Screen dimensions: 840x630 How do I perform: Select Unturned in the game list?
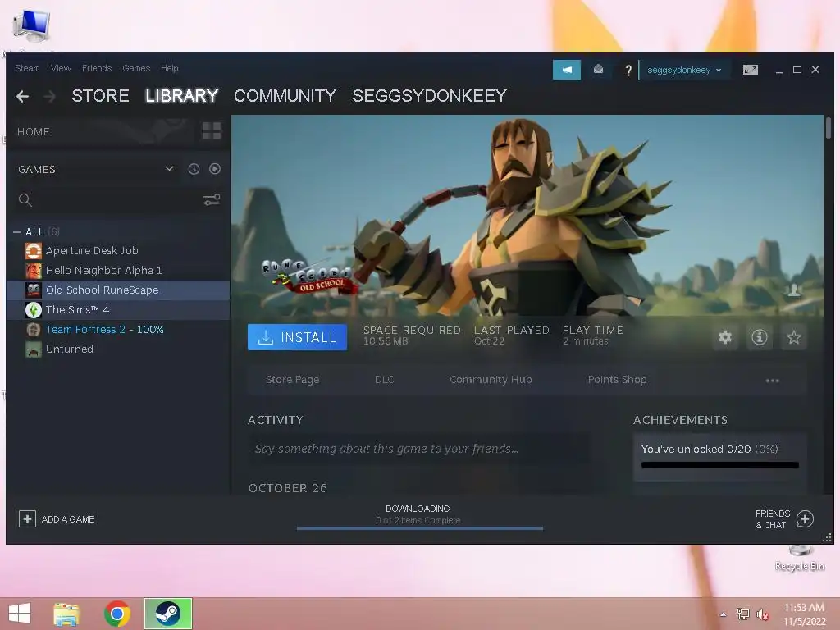point(118,349)
